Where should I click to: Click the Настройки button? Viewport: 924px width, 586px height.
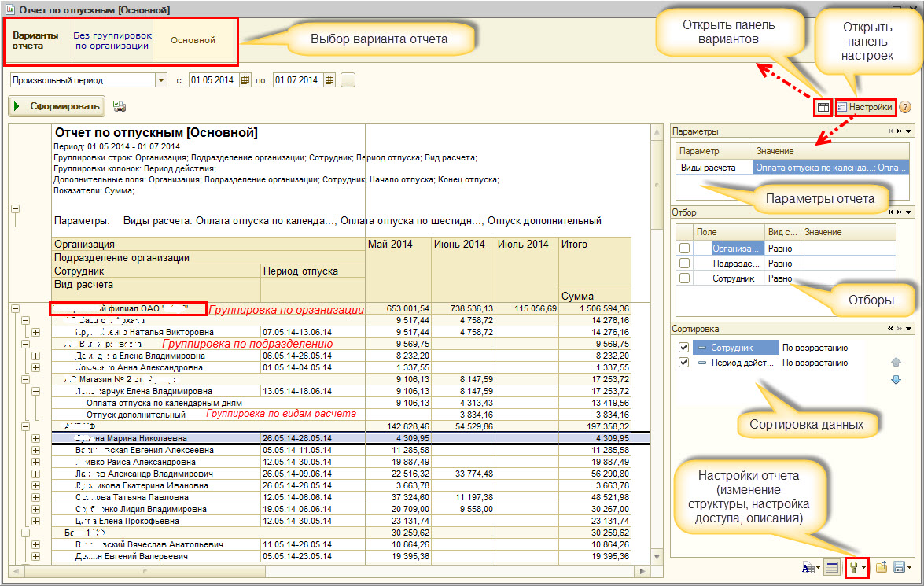tap(865, 107)
